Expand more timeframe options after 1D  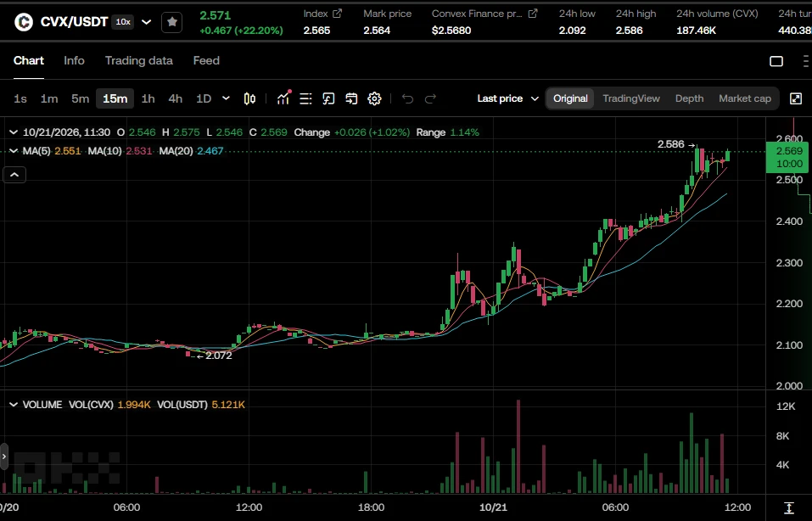pyautogui.click(x=226, y=98)
